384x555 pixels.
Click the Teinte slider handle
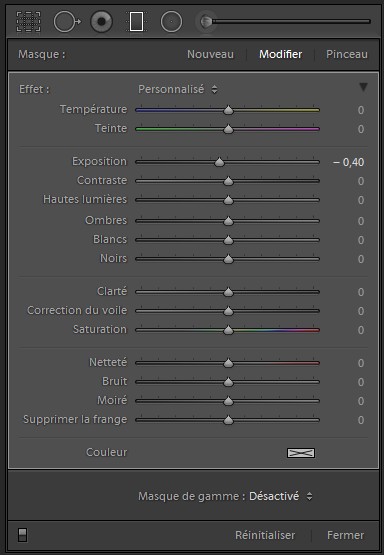229,129
